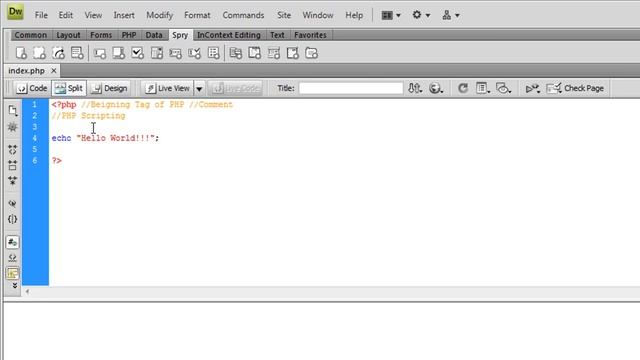640x360 pixels.
Task: Open the Modify menu
Action: (x=160, y=15)
